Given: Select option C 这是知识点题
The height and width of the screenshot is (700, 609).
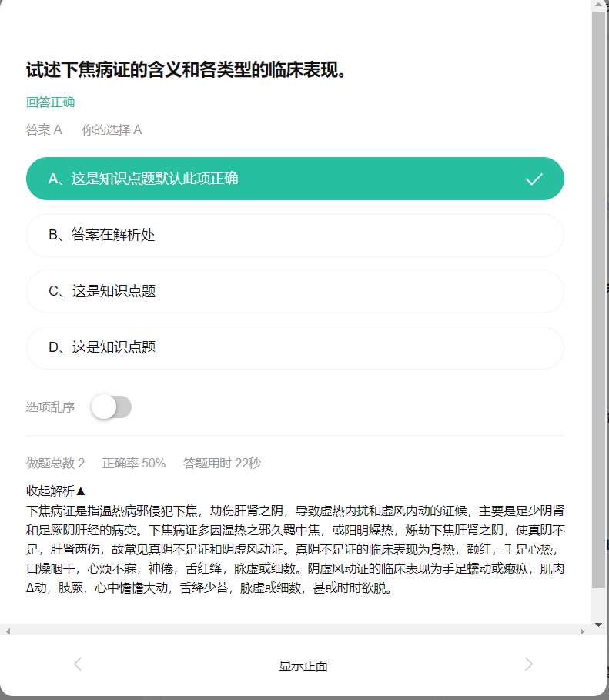Looking at the screenshot, I should point(295,292).
